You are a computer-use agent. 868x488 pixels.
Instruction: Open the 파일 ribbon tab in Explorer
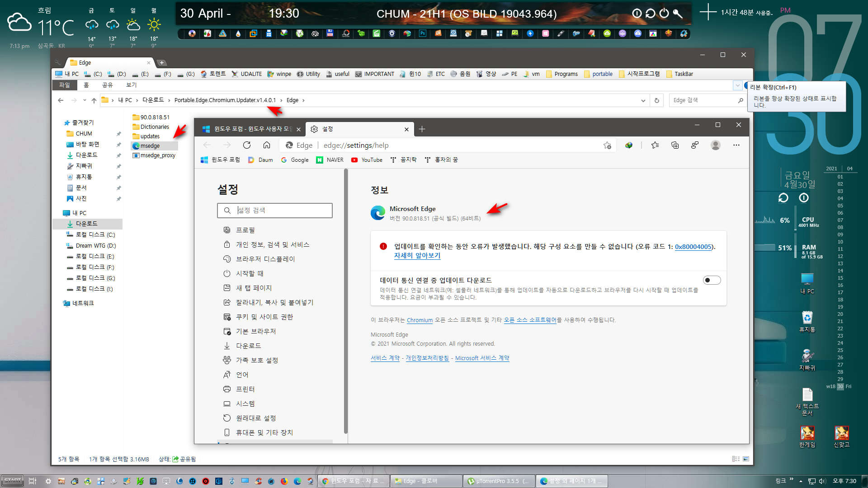point(65,85)
